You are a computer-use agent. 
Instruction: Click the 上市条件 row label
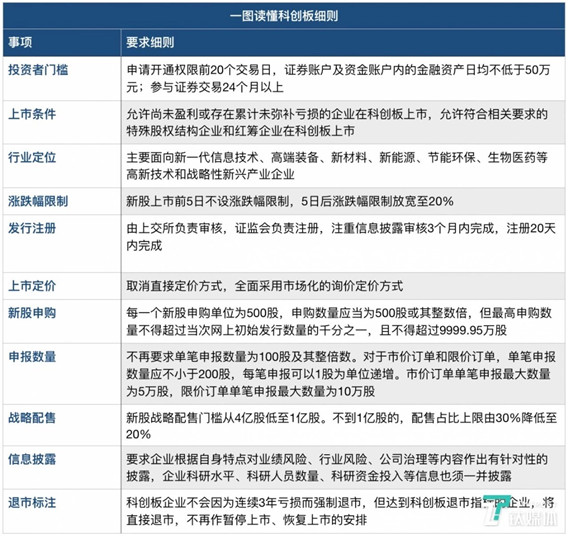click(32, 114)
